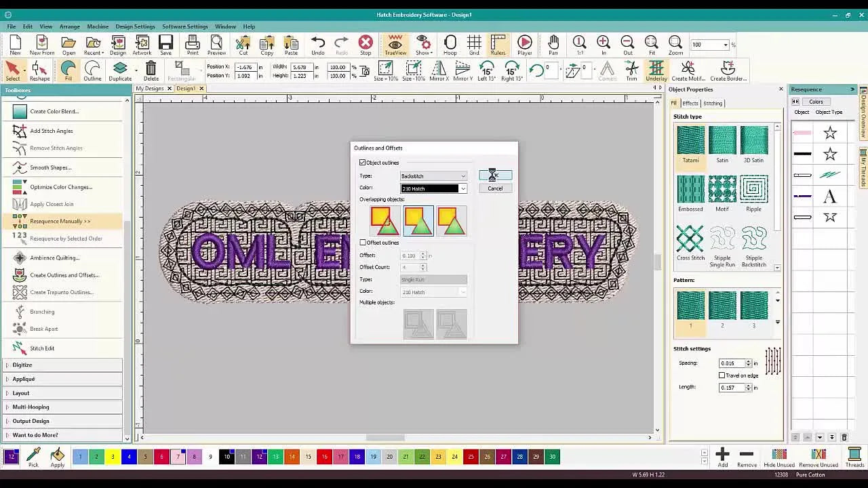Click the Delete trash icon
The height and width of the screenshot is (488, 868).
[x=151, y=70]
